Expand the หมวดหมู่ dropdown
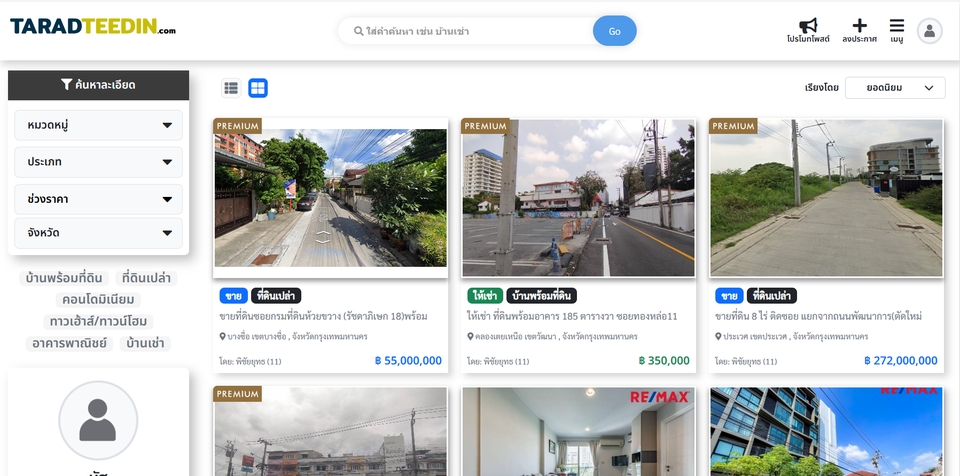This screenshot has height=476, width=960. point(99,125)
